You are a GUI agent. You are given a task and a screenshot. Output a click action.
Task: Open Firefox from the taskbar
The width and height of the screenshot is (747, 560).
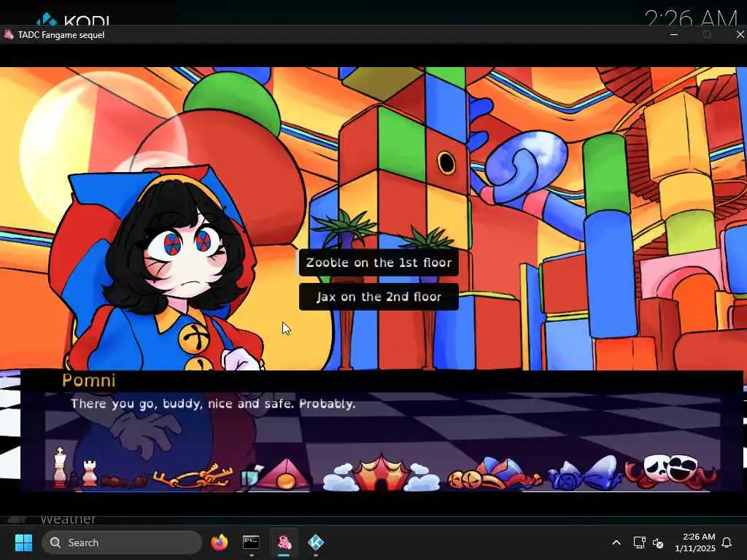pyautogui.click(x=219, y=542)
